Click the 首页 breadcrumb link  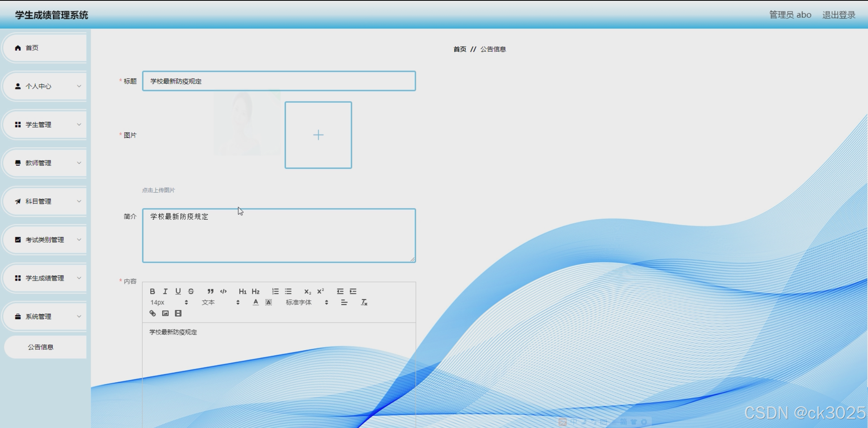pyautogui.click(x=460, y=49)
